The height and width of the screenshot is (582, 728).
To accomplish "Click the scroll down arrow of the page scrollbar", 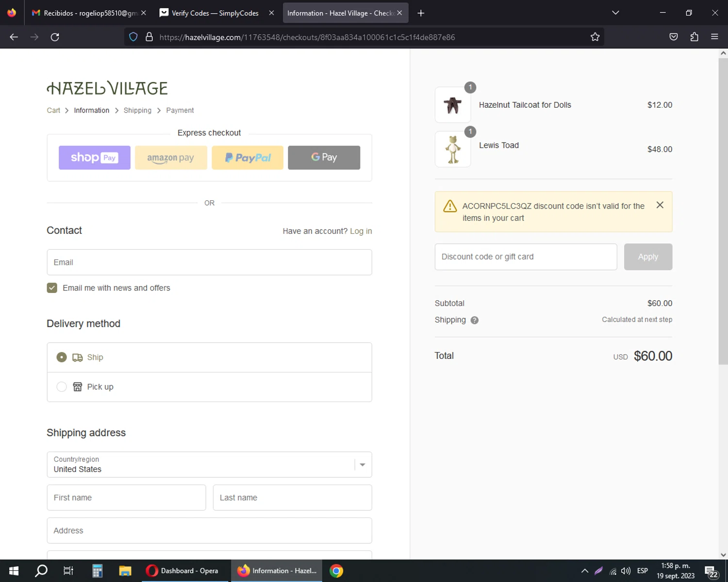I will tap(723, 555).
